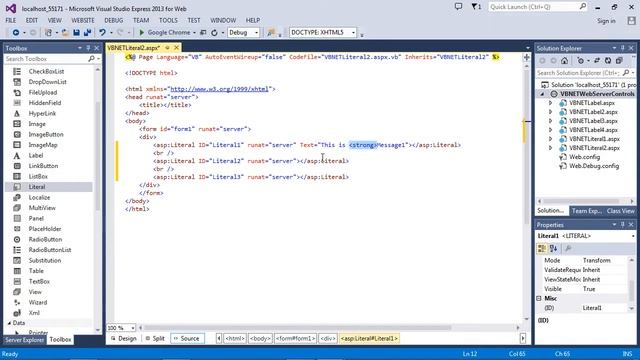Toggle auto-hide pin on Solution Explorer

[622, 48]
